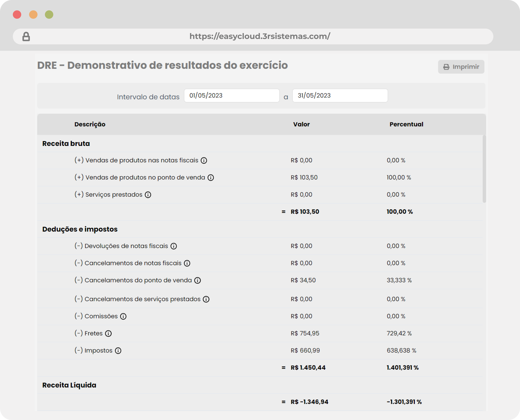The width and height of the screenshot is (520, 420).
Task: Open info icon beside Serviços prestados
Action: (x=148, y=195)
